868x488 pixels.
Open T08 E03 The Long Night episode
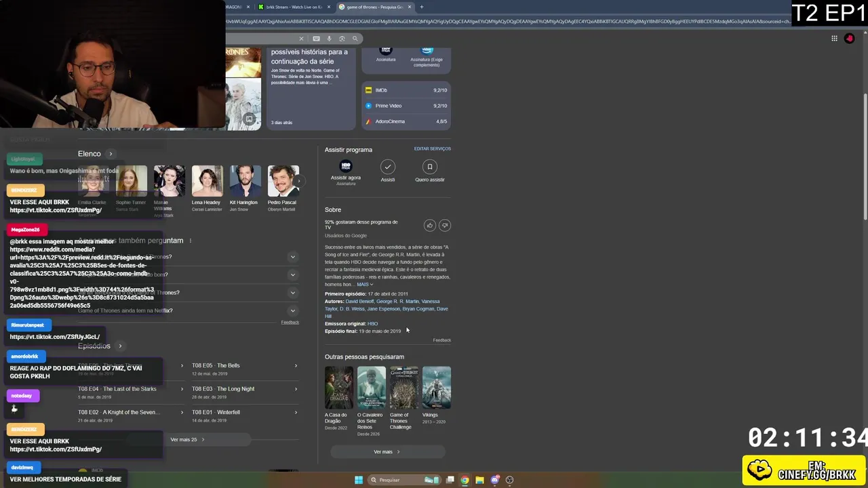[244, 392]
